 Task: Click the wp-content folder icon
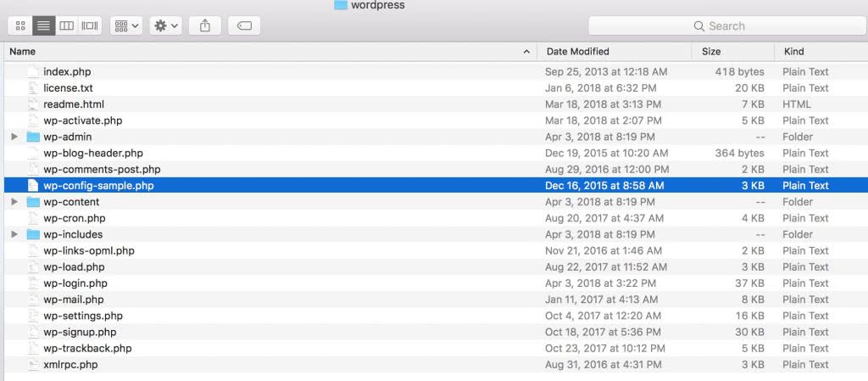click(33, 202)
